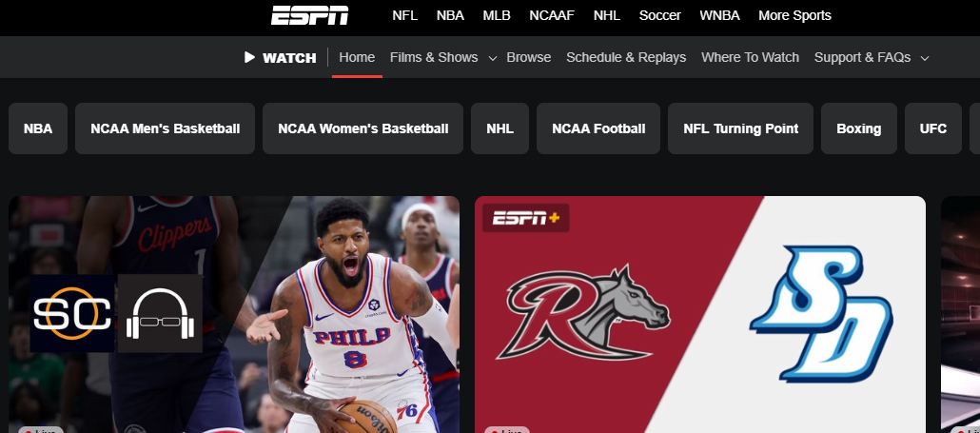
Task: Select the NCAA Men's Basketball filter
Action: point(166,128)
